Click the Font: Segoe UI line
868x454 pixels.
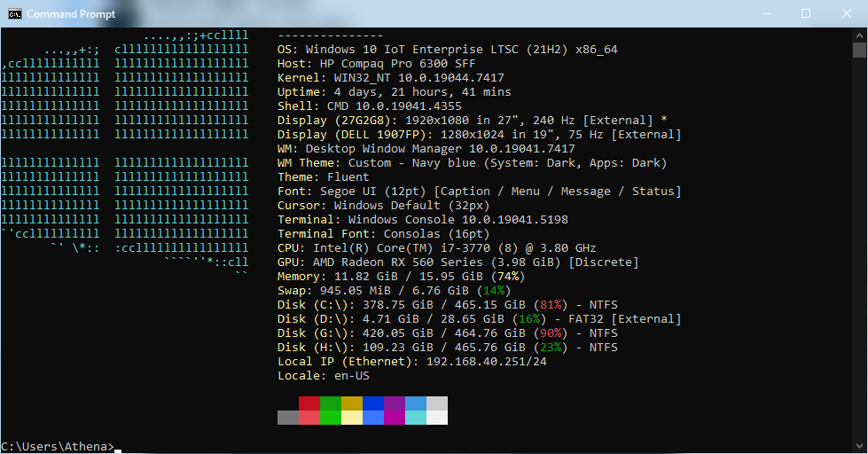pyautogui.click(x=480, y=192)
